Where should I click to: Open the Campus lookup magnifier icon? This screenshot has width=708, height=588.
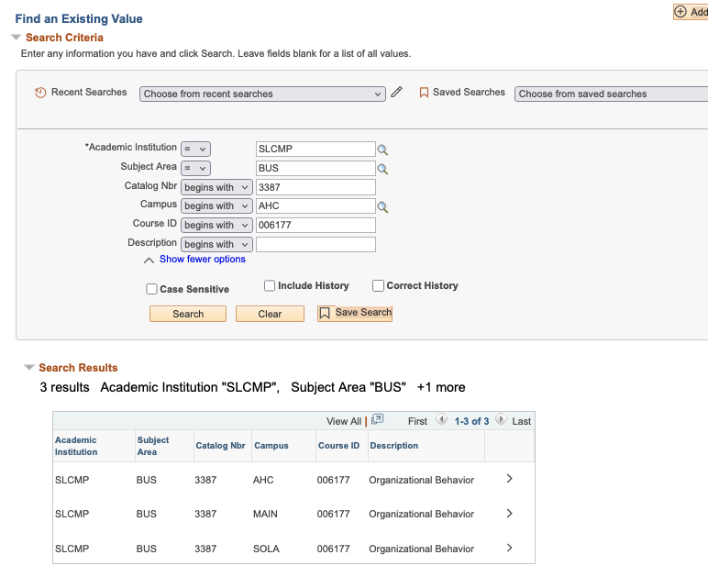tap(383, 207)
